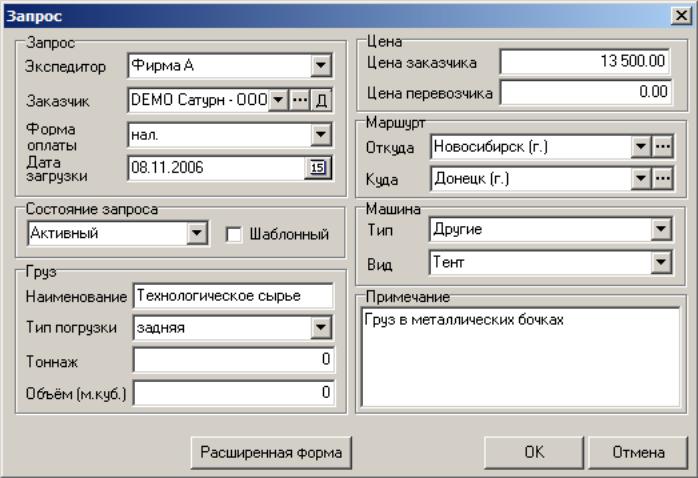Open the calendar picker for Дата загрузки
The image size is (698, 478).
click(x=317, y=168)
